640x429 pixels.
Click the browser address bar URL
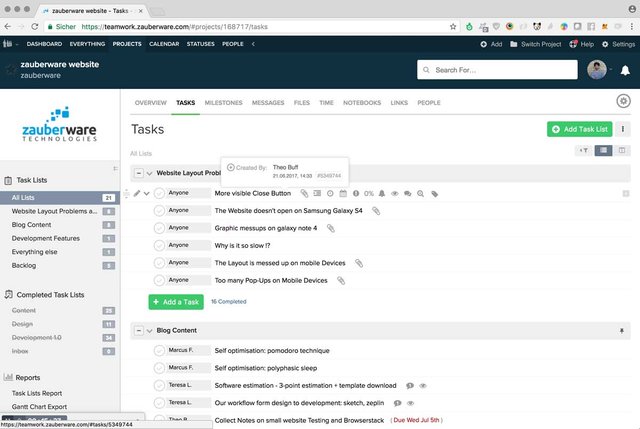point(175,27)
